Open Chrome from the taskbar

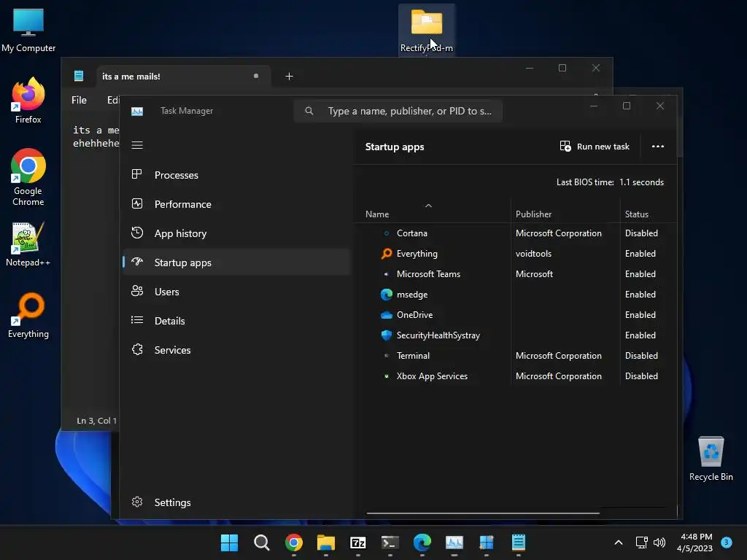click(294, 542)
